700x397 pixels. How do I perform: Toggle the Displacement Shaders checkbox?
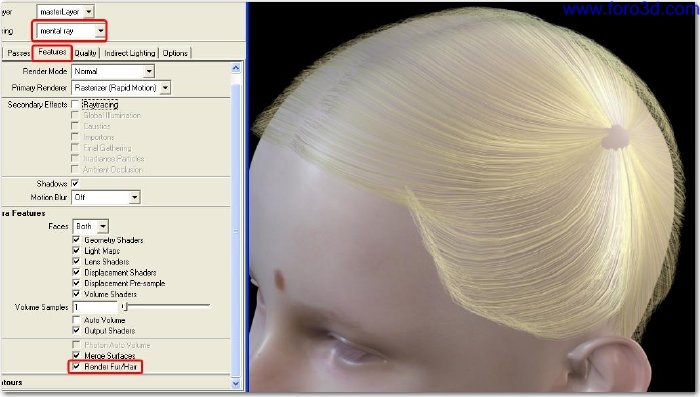76,272
